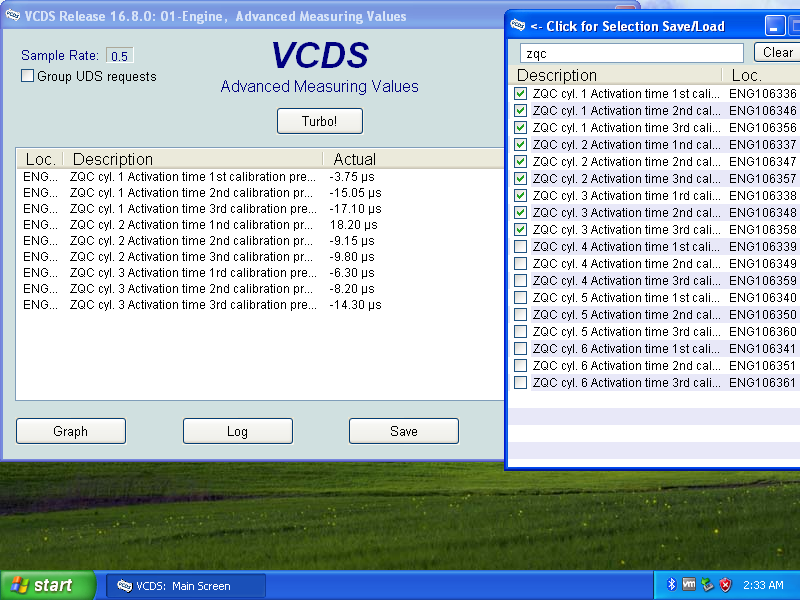800x600 pixels.
Task: Edit the Sample Rate field
Action: tap(119, 56)
